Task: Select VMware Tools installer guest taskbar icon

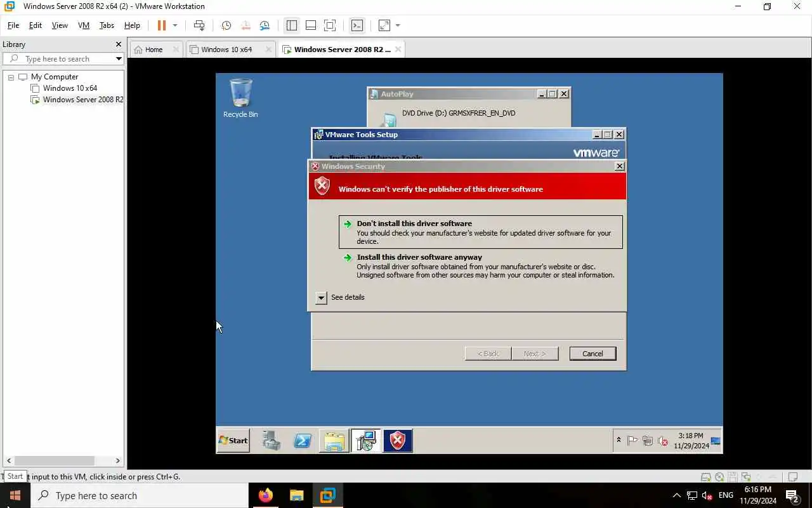Action: click(x=366, y=441)
